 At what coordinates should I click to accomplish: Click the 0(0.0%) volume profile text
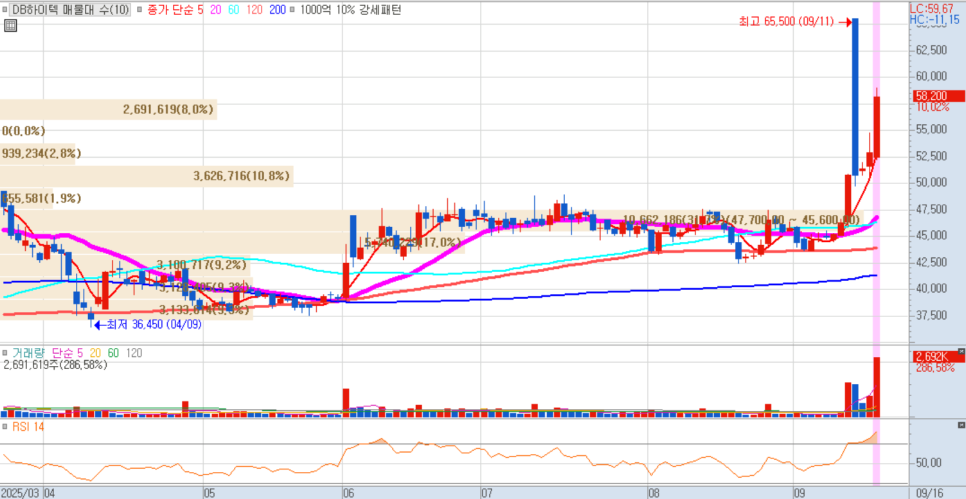click(23, 131)
